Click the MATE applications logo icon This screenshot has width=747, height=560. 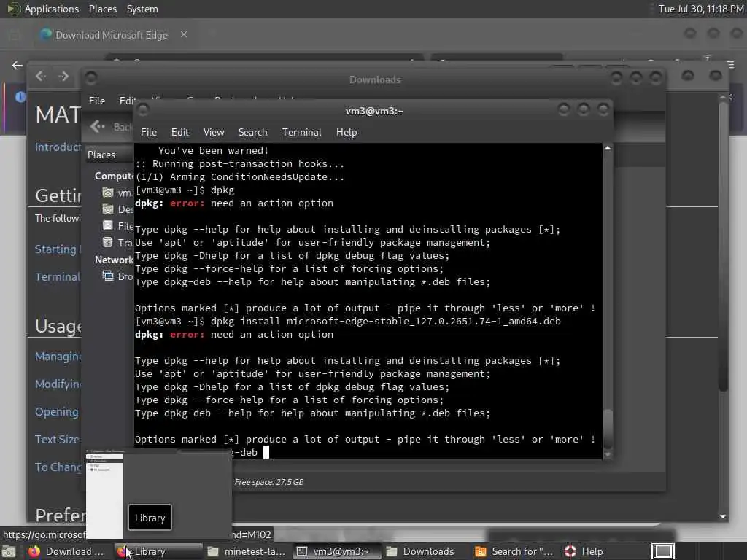(13, 9)
